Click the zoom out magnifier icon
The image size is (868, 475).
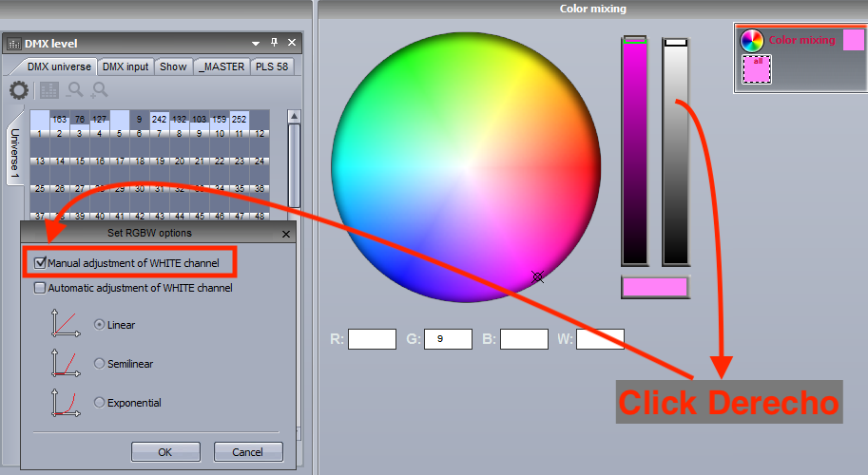tap(75, 89)
